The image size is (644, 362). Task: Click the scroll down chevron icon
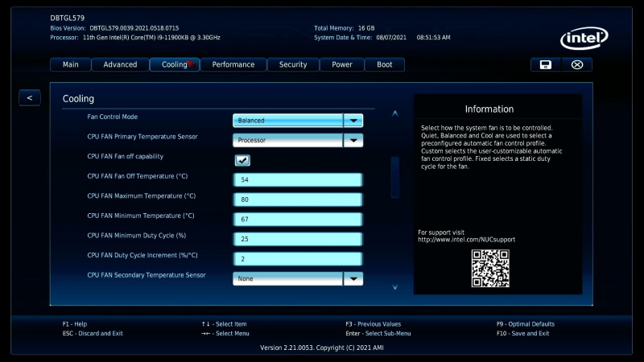pos(395,287)
